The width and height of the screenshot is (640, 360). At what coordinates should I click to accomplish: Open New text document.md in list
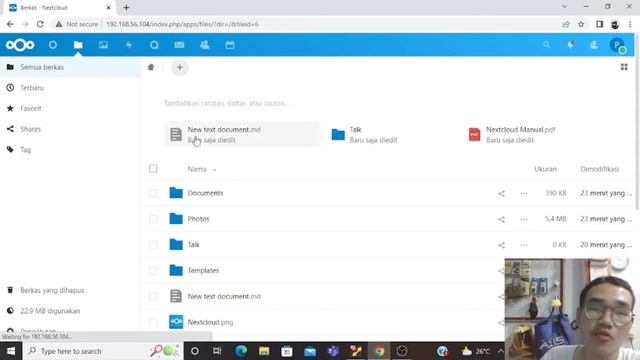pyautogui.click(x=224, y=296)
